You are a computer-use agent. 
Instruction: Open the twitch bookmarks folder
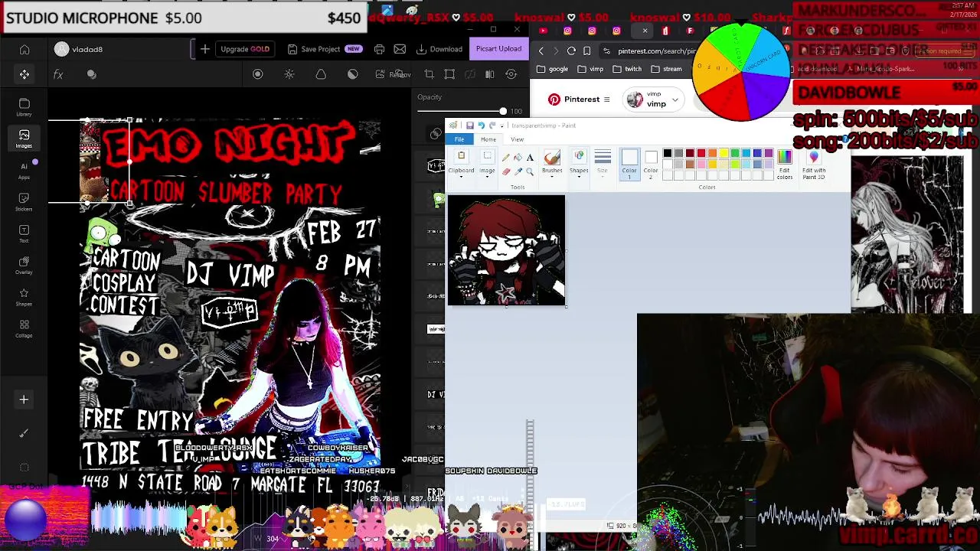click(x=627, y=69)
